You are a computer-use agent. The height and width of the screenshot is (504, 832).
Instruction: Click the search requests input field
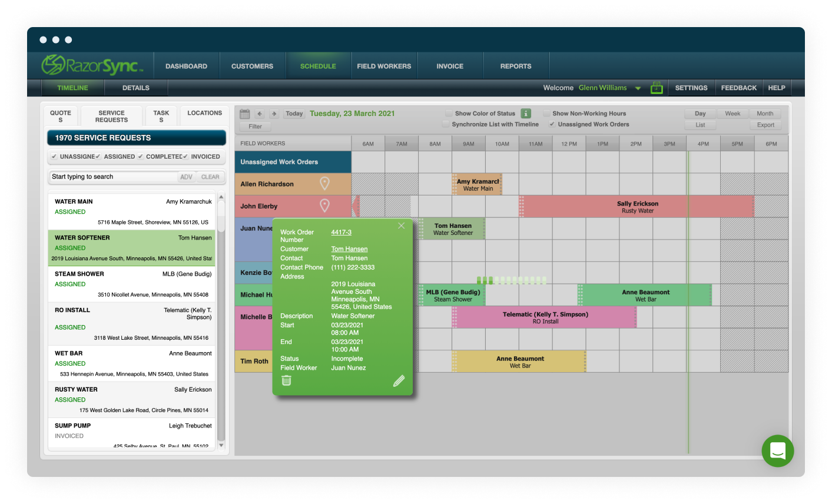[x=114, y=177]
